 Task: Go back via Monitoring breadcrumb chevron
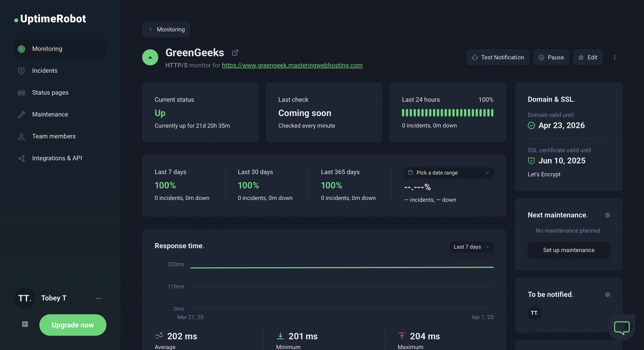tap(150, 30)
